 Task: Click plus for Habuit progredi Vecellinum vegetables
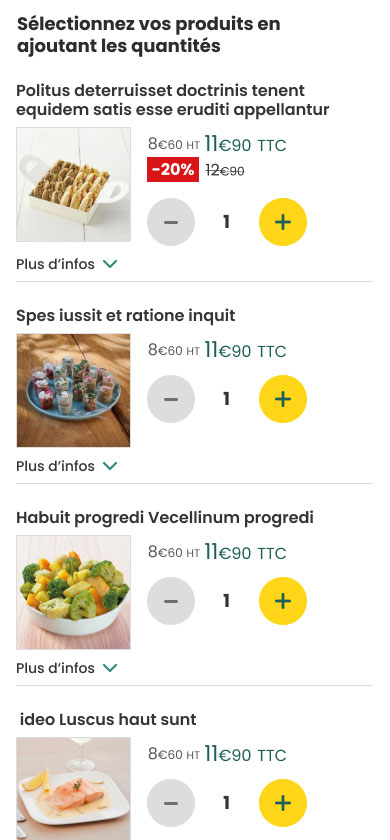(x=283, y=601)
